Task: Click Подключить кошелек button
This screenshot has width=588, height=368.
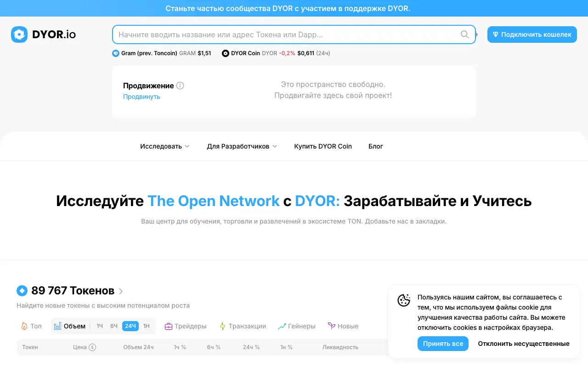Action: 532,34
